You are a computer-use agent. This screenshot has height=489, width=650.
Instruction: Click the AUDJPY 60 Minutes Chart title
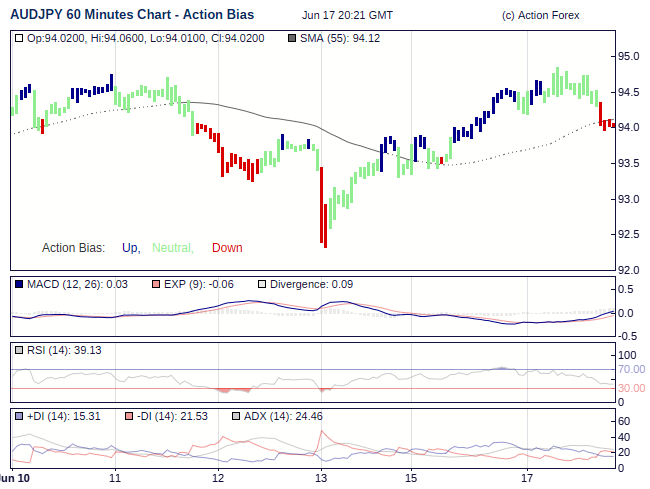pyautogui.click(x=132, y=15)
